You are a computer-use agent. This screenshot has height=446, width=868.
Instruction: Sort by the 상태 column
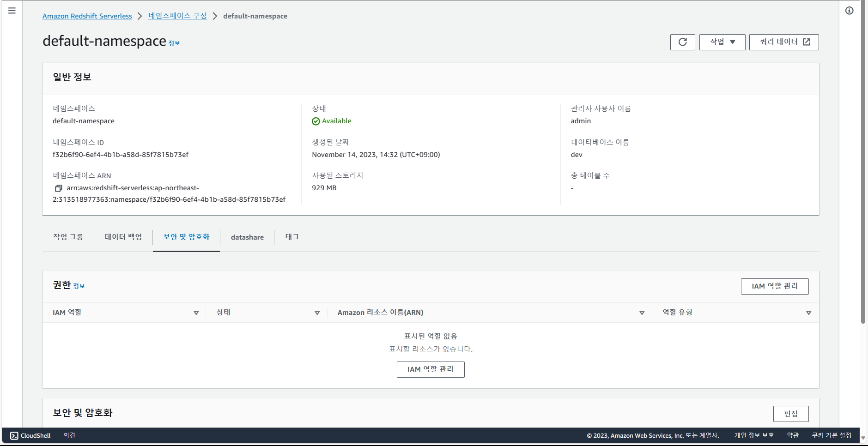pos(317,313)
